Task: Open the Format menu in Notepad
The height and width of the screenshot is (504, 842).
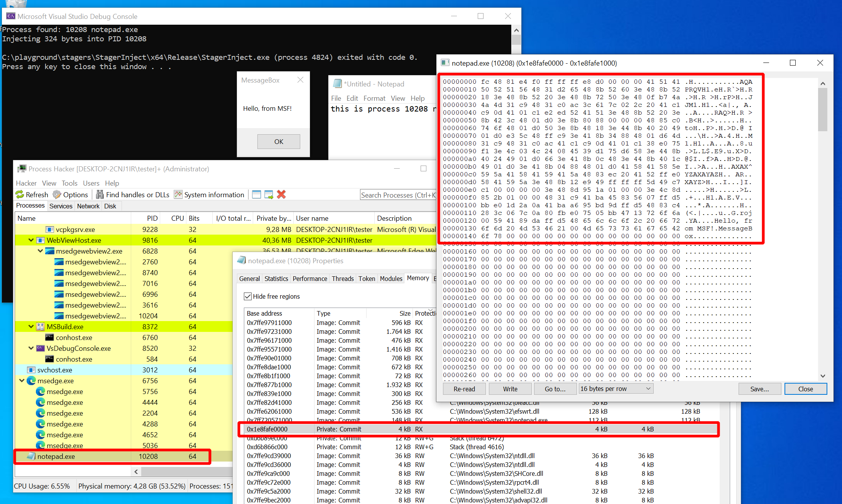Action: point(374,98)
